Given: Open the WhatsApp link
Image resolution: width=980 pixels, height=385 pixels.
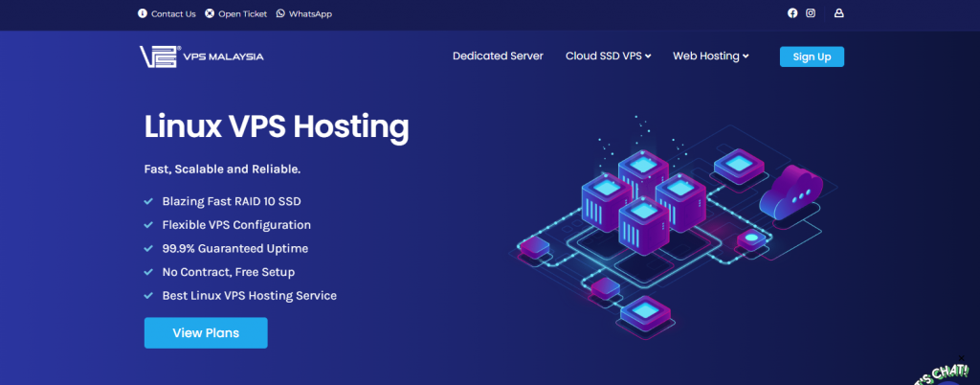Looking at the screenshot, I should coord(310,13).
